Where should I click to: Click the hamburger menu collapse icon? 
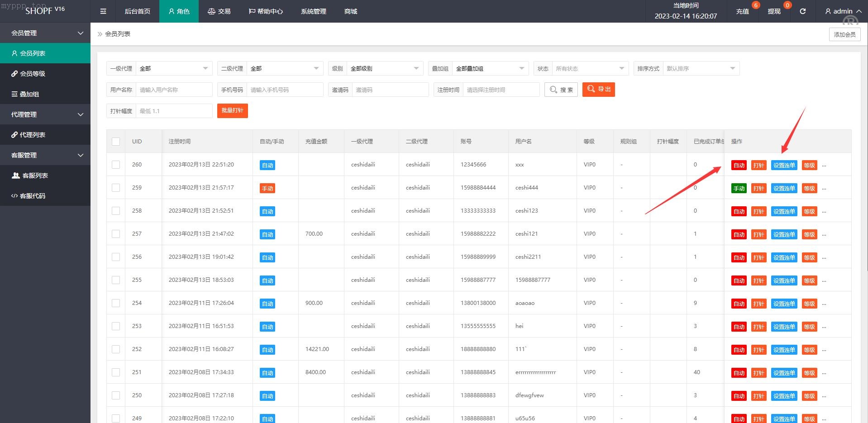pyautogui.click(x=103, y=11)
